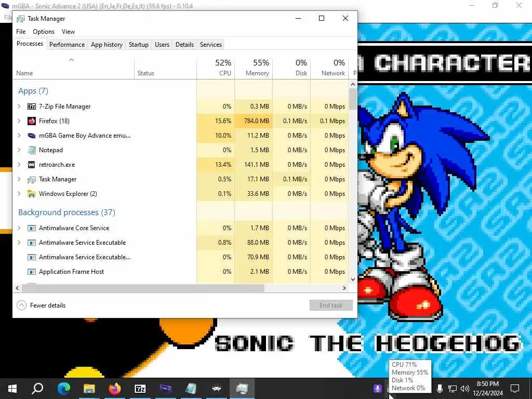Expand the Windows Explorer (2) group
Screen dimensions: 532x399
[19, 194]
